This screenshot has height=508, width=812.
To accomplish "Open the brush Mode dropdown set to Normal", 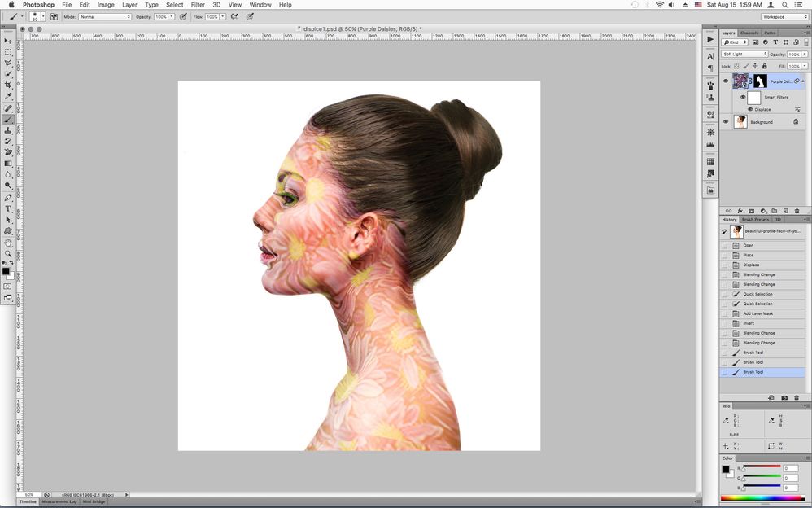I will click(104, 16).
